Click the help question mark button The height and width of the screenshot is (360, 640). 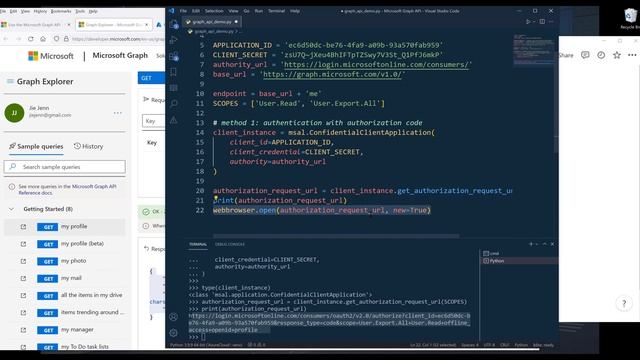point(624,303)
